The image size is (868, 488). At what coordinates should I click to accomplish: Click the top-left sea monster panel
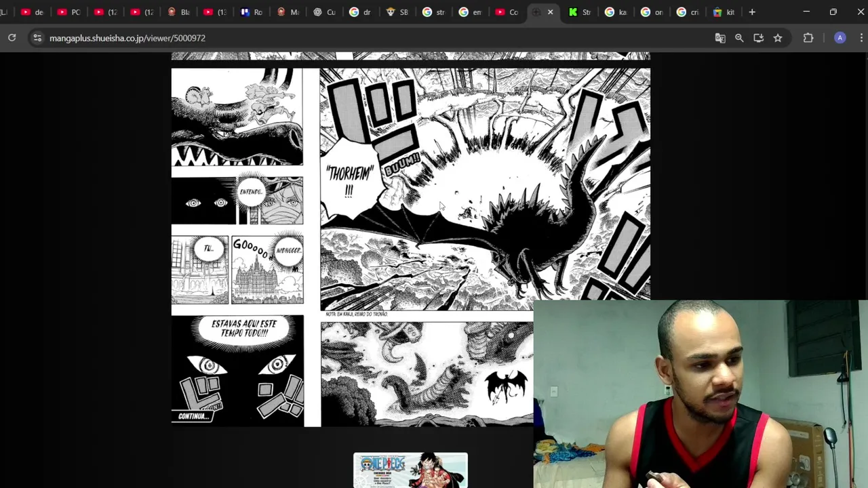(x=237, y=117)
